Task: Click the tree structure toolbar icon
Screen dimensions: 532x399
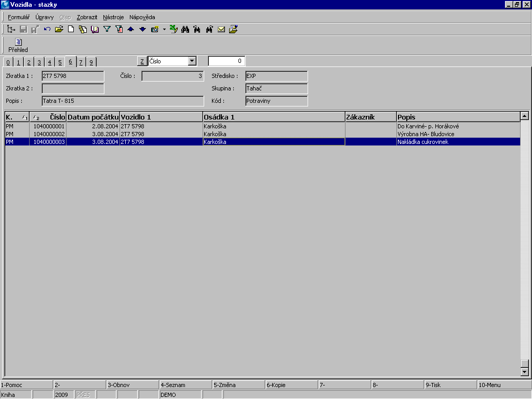Action: point(11,30)
